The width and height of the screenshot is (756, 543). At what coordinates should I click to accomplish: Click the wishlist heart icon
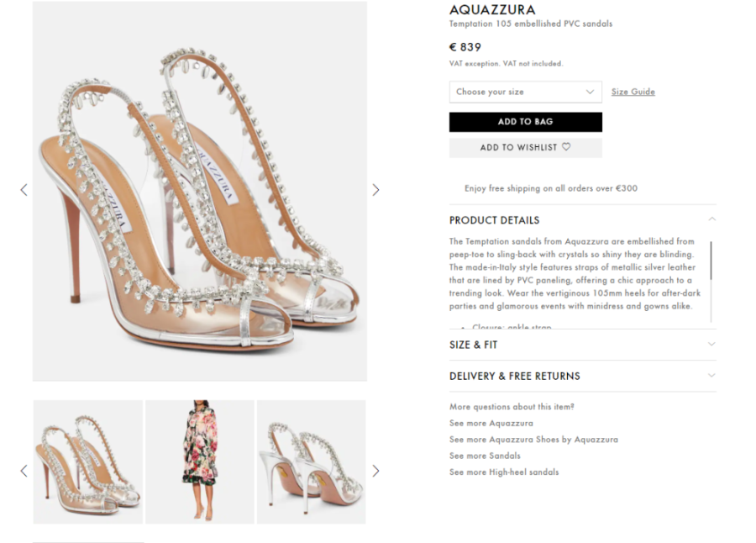coord(566,147)
